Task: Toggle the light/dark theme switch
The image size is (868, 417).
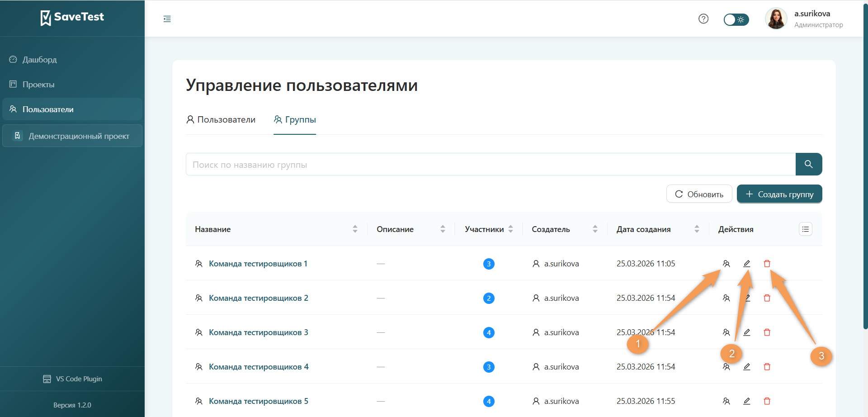Action: (x=736, y=19)
